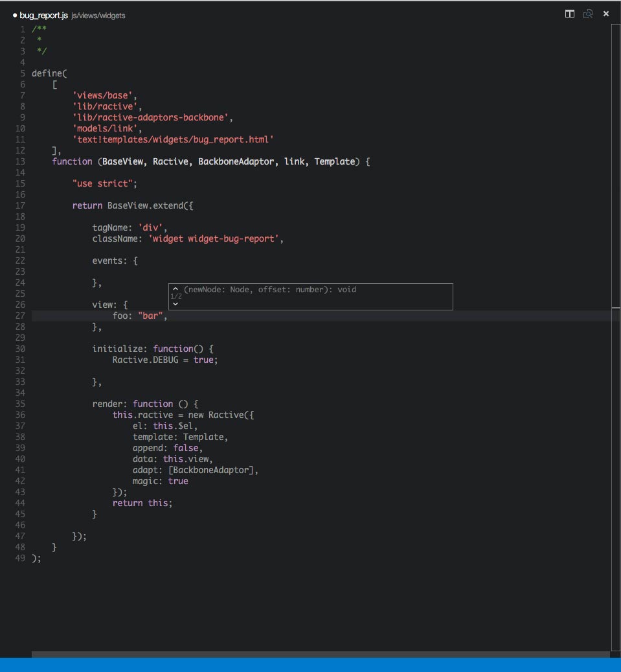
Task: Click the link parameter on line 13
Action: pos(294,161)
